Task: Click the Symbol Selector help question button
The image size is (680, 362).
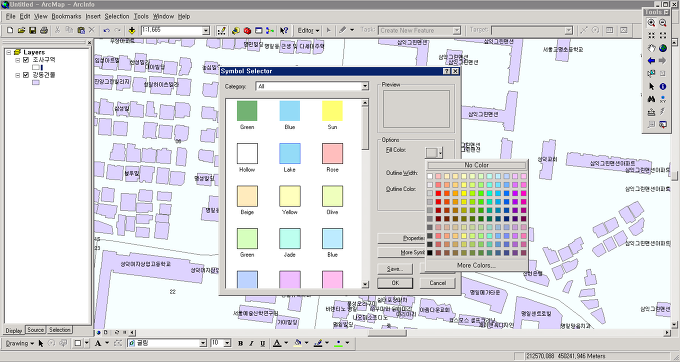Action: tap(447, 71)
